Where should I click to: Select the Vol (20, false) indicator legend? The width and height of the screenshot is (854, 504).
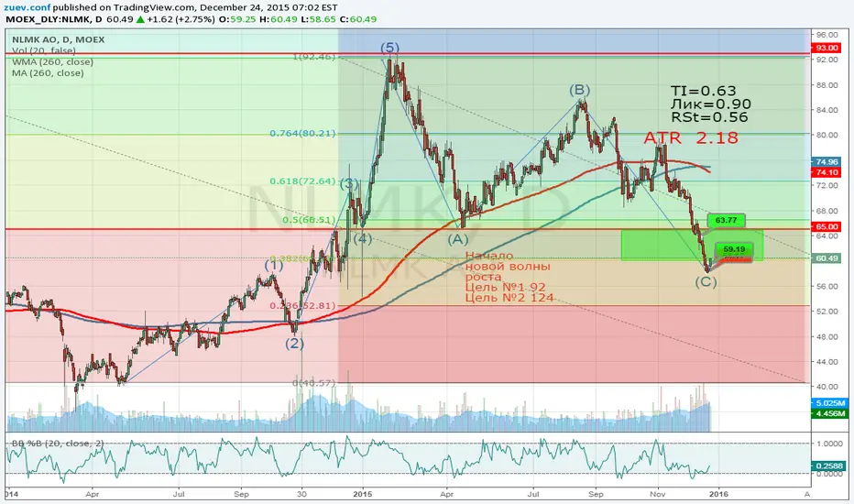44,50
